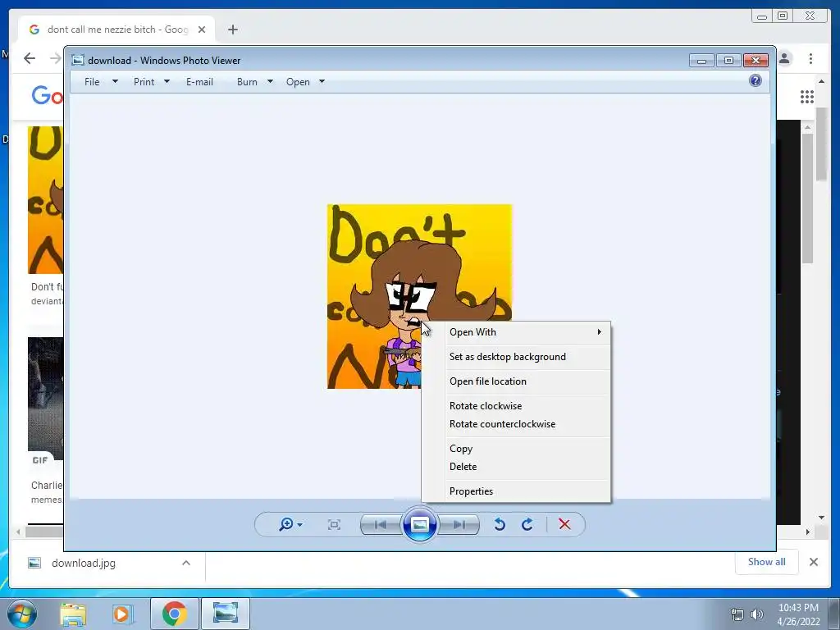
Task: Choose Rotate clockwise in context menu
Action: [516, 406]
